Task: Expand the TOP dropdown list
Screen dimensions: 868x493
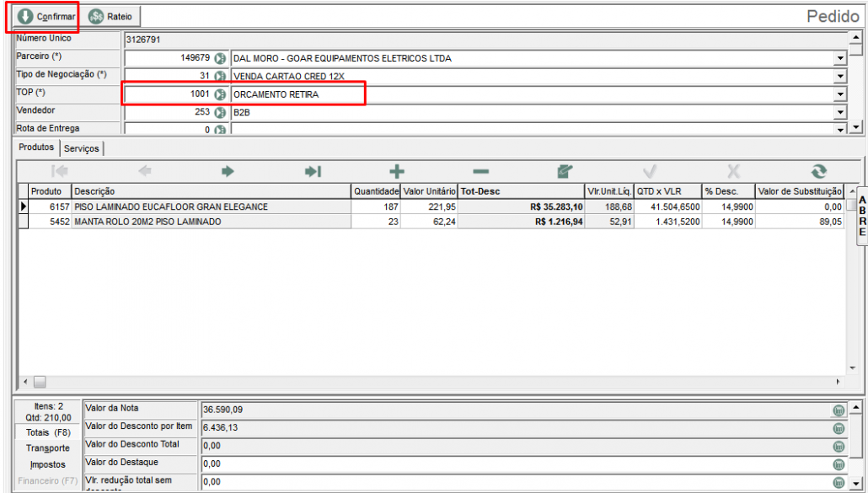Action: pos(839,94)
